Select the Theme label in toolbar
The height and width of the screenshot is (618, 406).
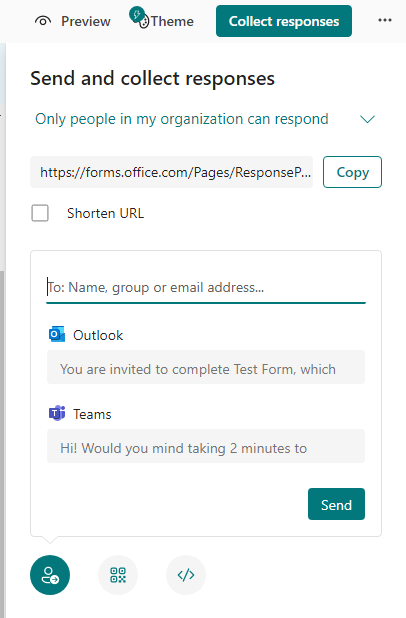[x=172, y=21]
